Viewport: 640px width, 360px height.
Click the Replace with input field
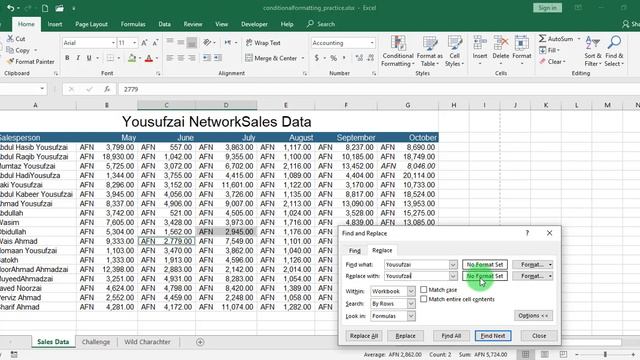(x=417, y=276)
